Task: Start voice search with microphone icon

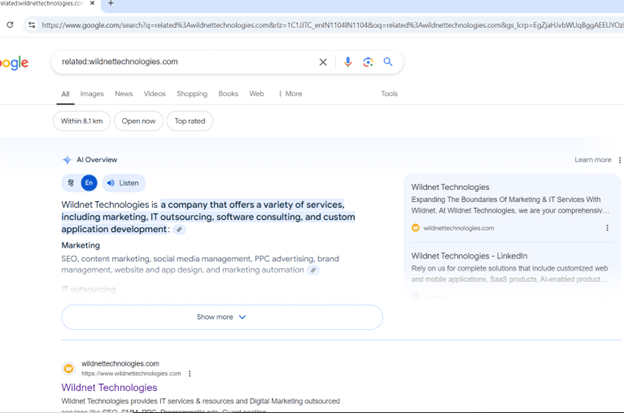Action: (x=348, y=62)
